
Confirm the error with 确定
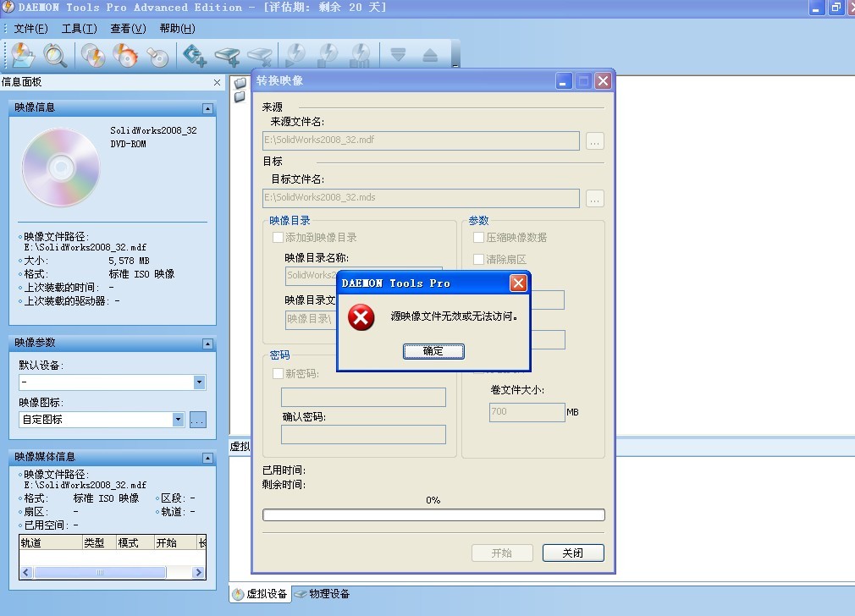[433, 351]
